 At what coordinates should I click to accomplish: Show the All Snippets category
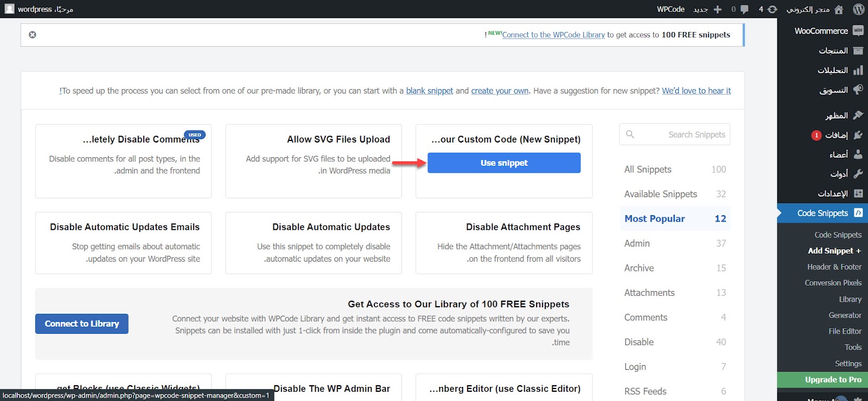[x=675, y=170]
